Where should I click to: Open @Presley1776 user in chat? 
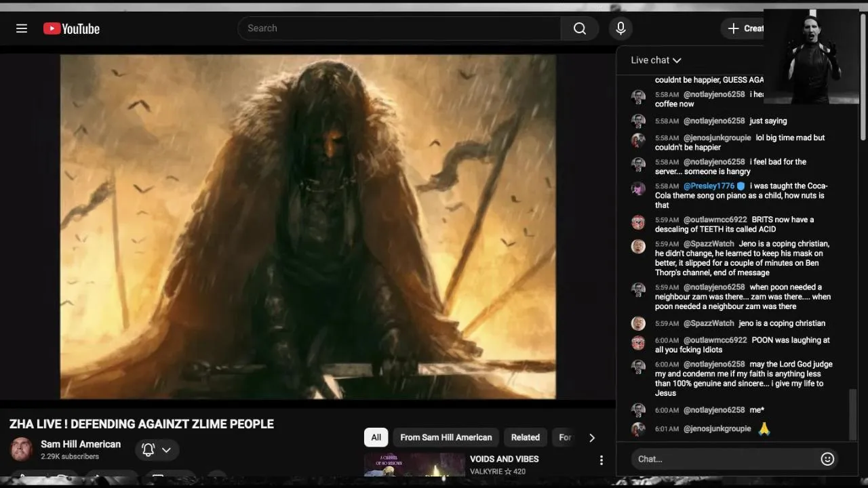click(709, 186)
